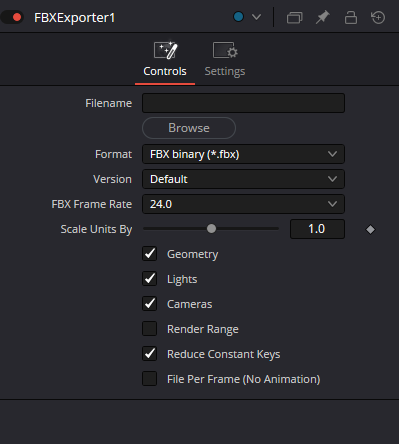The width and height of the screenshot is (399, 444).
Task: Pin the FBXExporter1 inspector panel
Action: pos(322,17)
